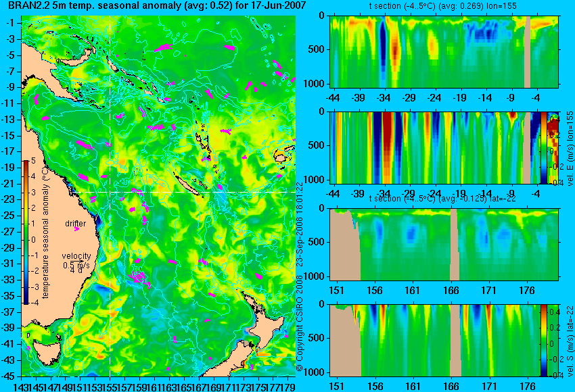Click the 't section' title for lon=155

point(442,6)
